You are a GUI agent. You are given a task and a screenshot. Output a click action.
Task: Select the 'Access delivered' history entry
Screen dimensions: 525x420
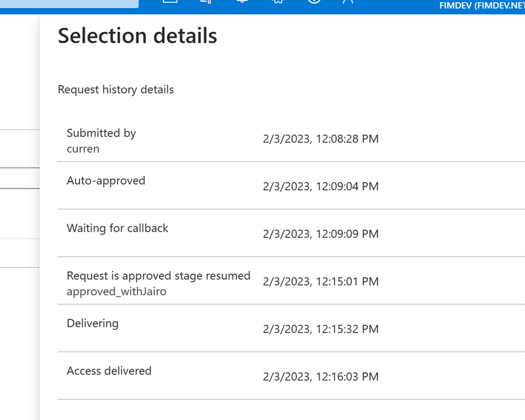[109, 371]
